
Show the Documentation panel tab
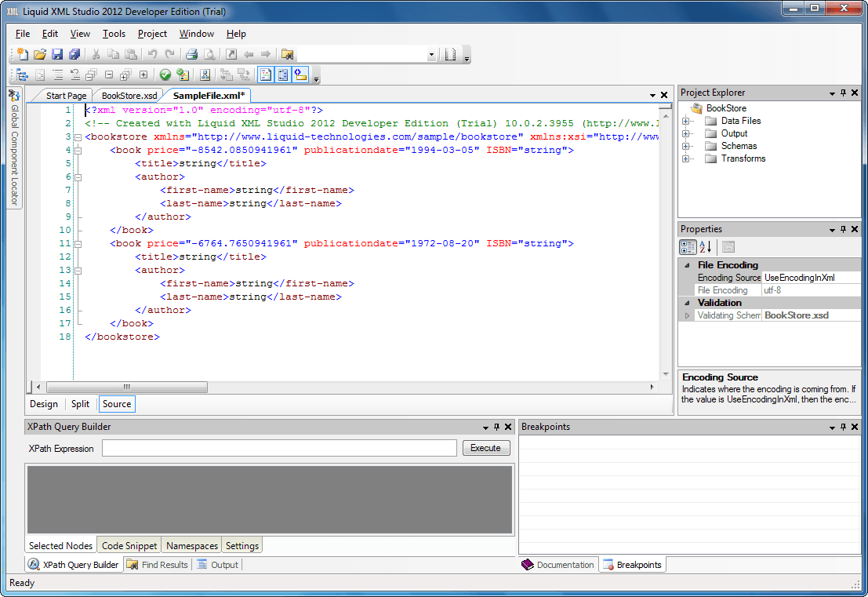point(558,565)
